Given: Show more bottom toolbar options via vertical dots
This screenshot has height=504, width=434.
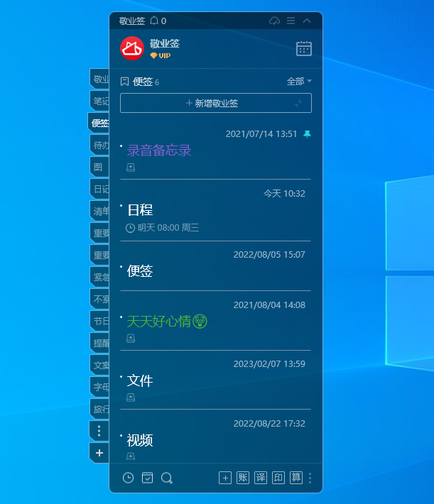Looking at the screenshot, I should (310, 478).
